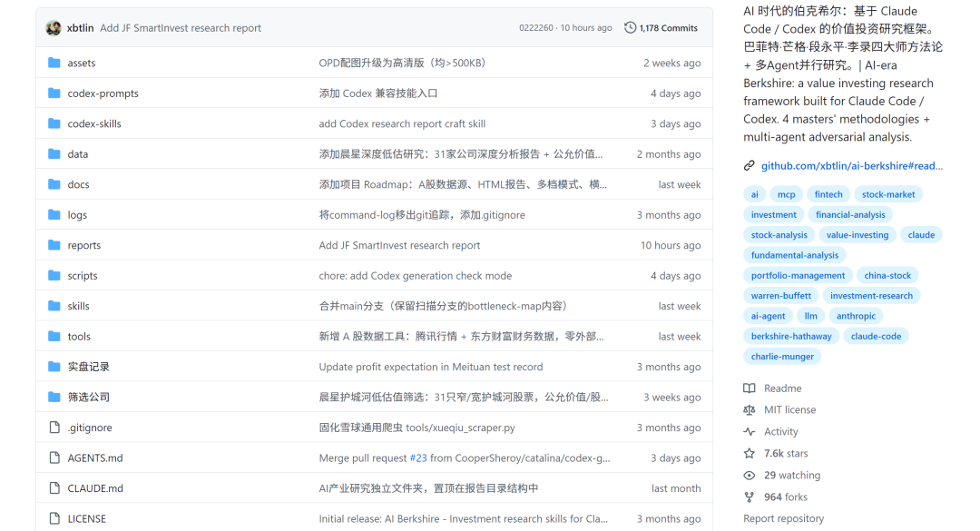
Task: Select the fintech topic tag
Action: [x=828, y=194]
